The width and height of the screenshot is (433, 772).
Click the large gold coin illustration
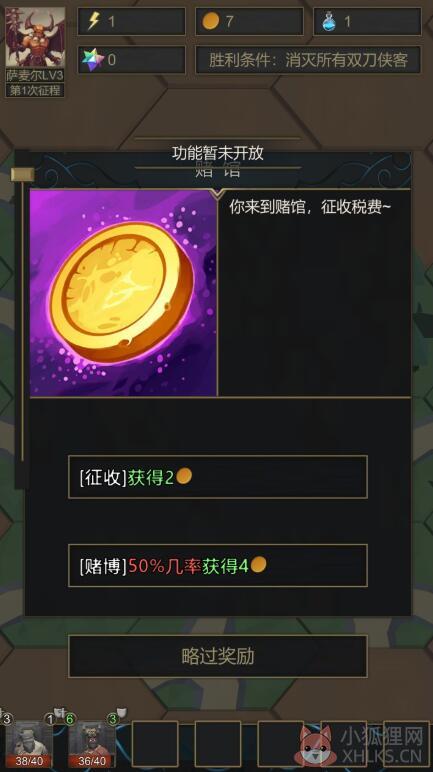coord(123,293)
